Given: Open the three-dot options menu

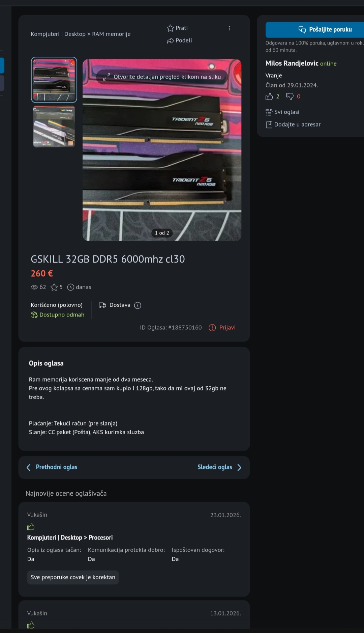Looking at the screenshot, I should 230,28.
